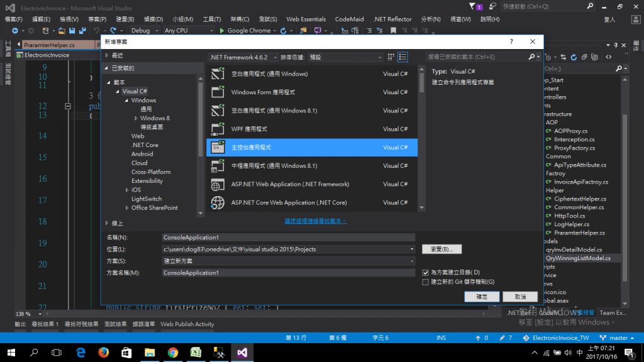Click the solution name input field
This screenshot has width=644, height=362.
[x=288, y=273]
